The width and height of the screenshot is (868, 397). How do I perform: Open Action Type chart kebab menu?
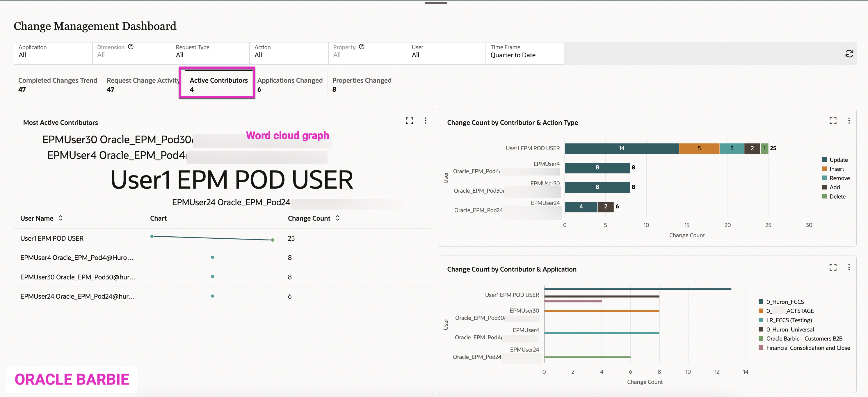click(849, 121)
